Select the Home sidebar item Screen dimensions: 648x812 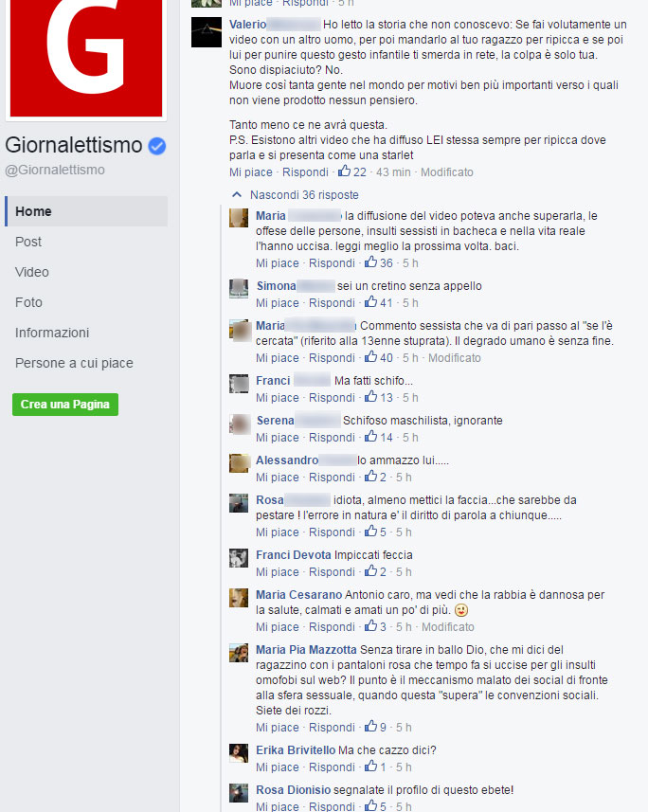click(x=86, y=211)
